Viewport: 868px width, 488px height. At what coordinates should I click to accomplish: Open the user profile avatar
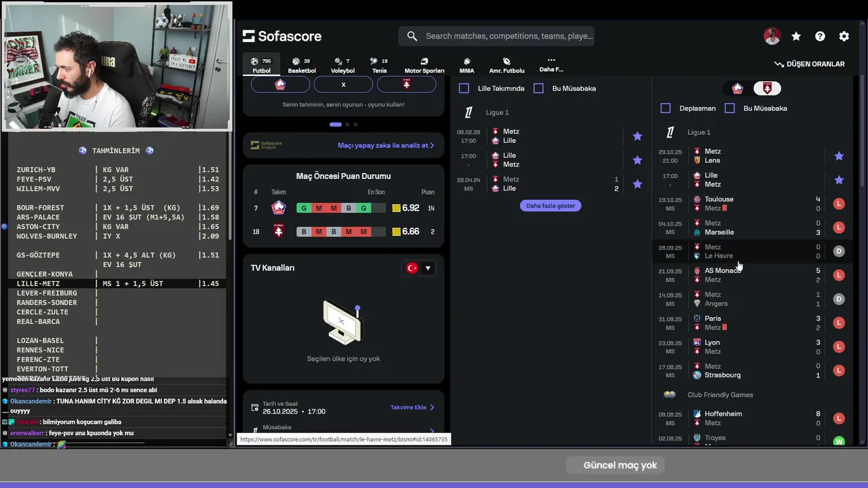click(x=772, y=37)
